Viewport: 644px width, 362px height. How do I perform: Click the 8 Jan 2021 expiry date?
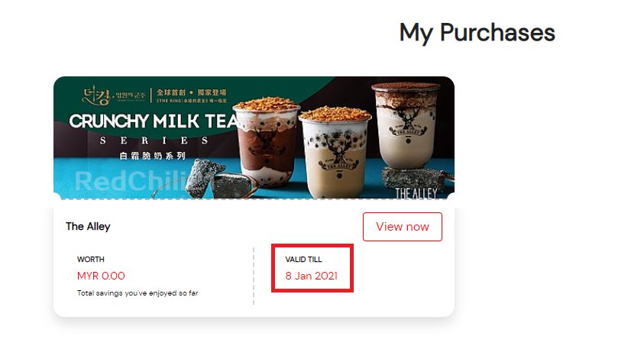(x=312, y=276)
